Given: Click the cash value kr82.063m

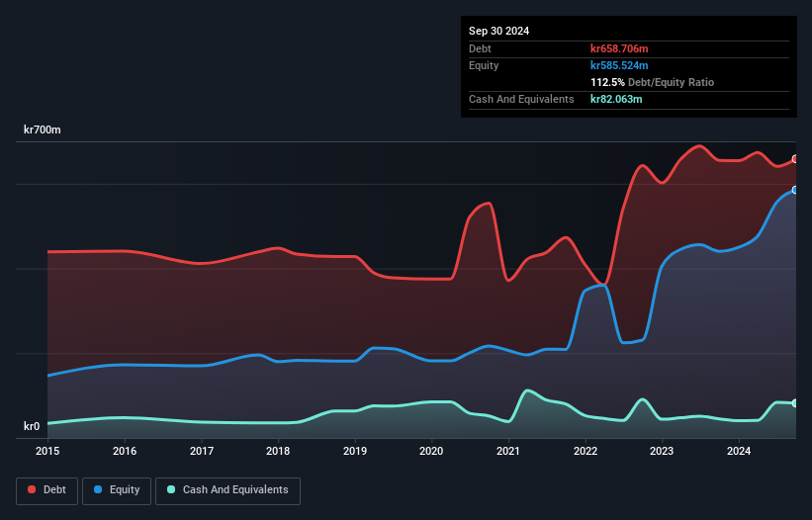Looking at the screenshot, I should click(616, 99).
